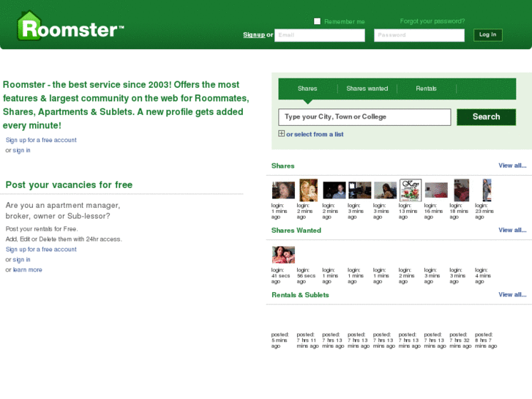Click 'Sign up for a free account' under Post vacancies
532x399 pixels.
coord(41,249)
